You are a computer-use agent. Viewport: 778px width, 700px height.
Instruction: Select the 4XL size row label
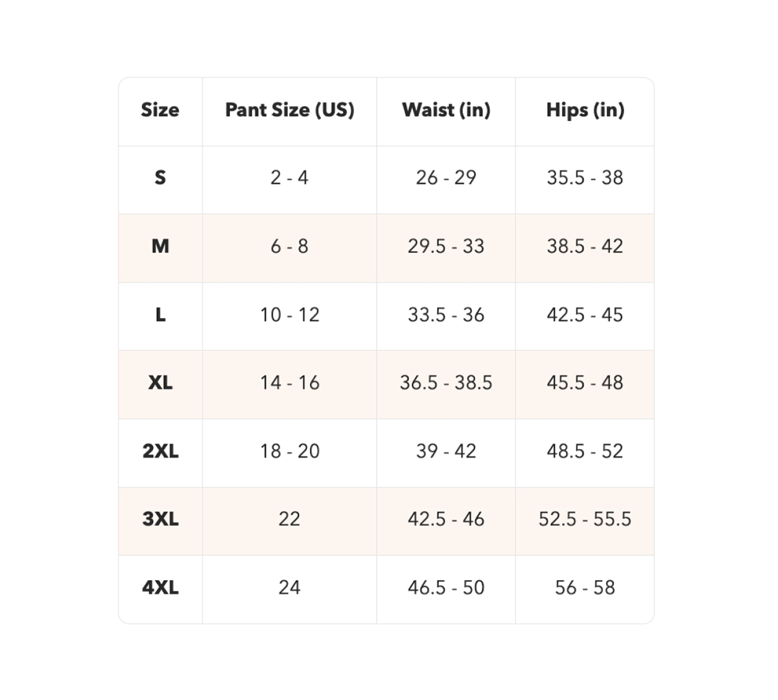pyautogui.click(x=160, y=588)
